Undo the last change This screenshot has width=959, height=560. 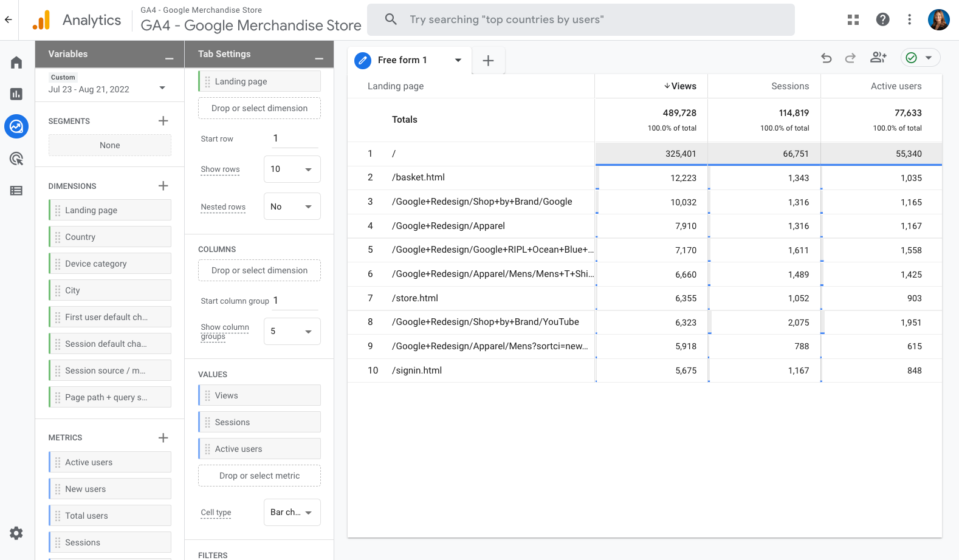click(x=827, y=58)
